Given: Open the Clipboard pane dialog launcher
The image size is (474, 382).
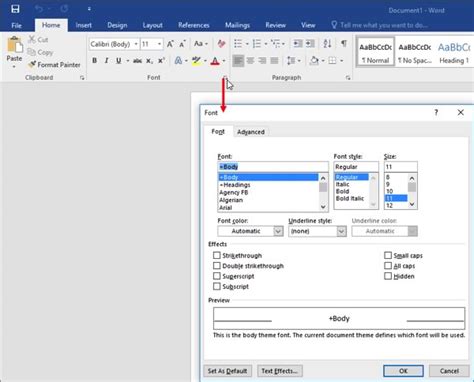Looking at the screenshot, I should click(82, 78).
